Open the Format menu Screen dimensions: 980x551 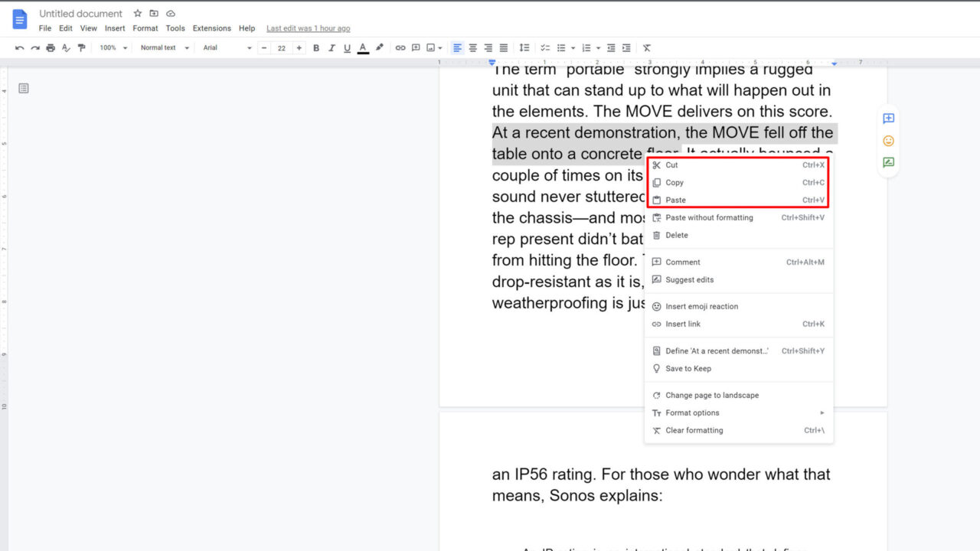pyautogui.click(x=145, y=28)
